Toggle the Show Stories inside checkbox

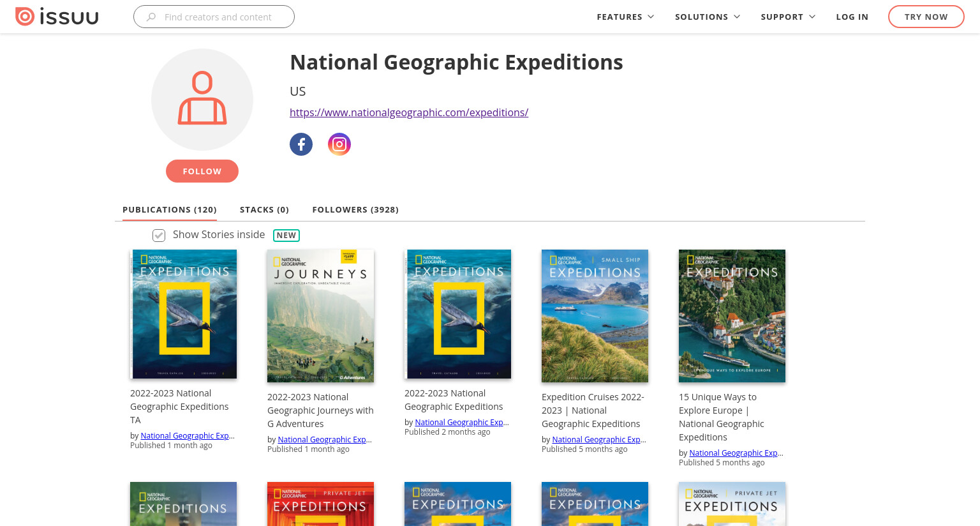pyautogui.click(x=159, y=236)
